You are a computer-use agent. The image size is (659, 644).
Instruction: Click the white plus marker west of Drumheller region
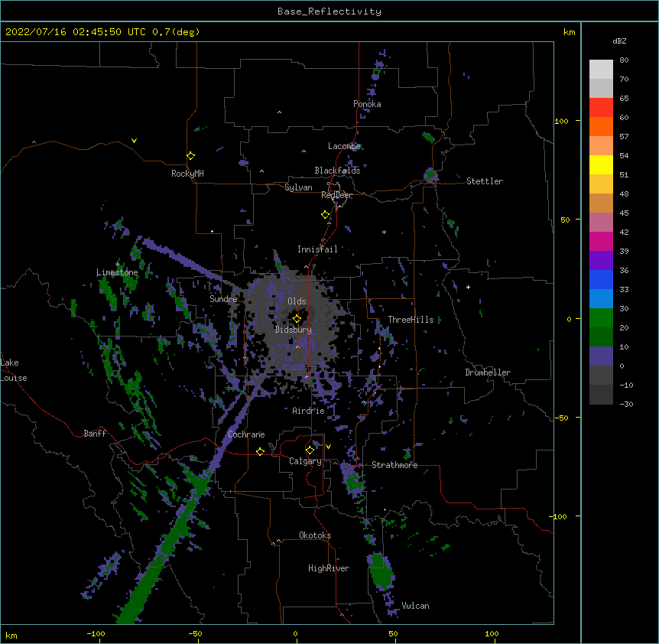pyautogui.click(x=468, y=287)
